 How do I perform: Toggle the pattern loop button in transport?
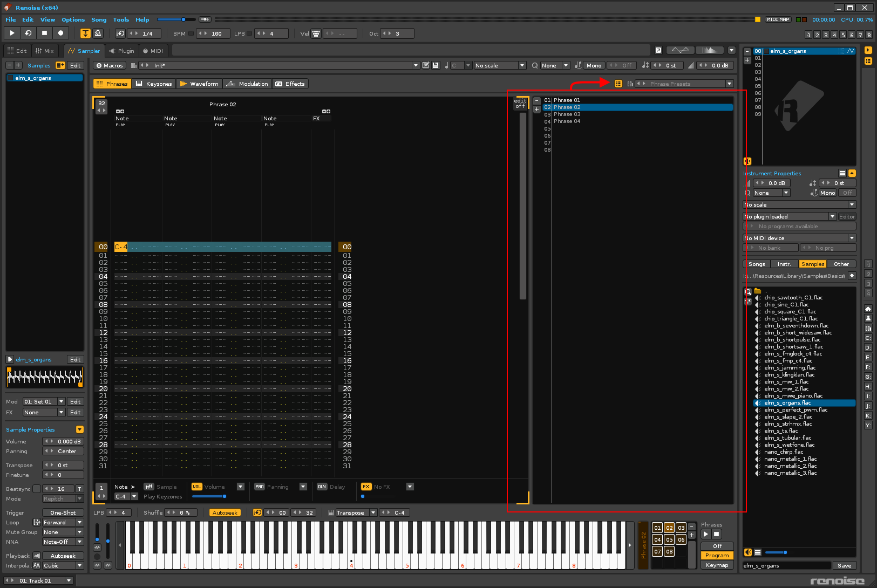tap(120, 33)
